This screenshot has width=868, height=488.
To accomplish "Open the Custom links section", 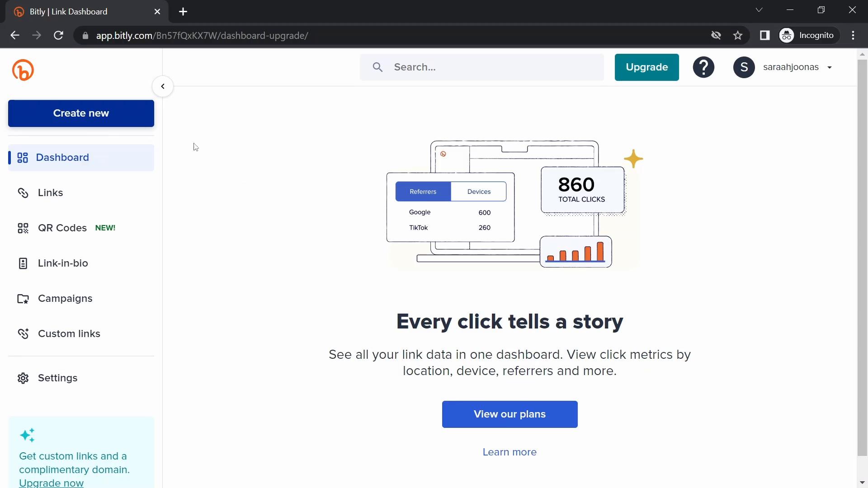I will click(69, 333).
